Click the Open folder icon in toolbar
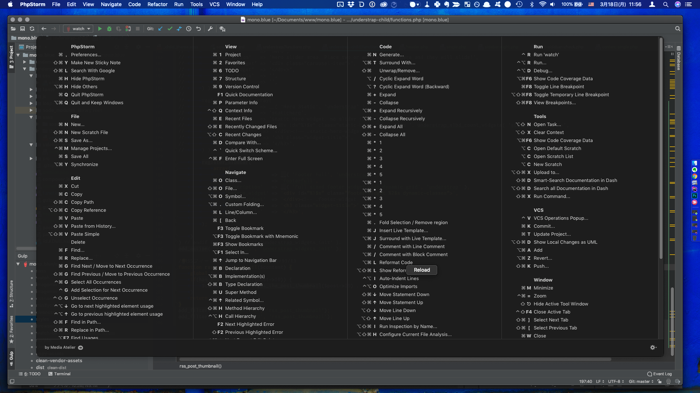The image size is (700, 393). (x=13, y=29)
